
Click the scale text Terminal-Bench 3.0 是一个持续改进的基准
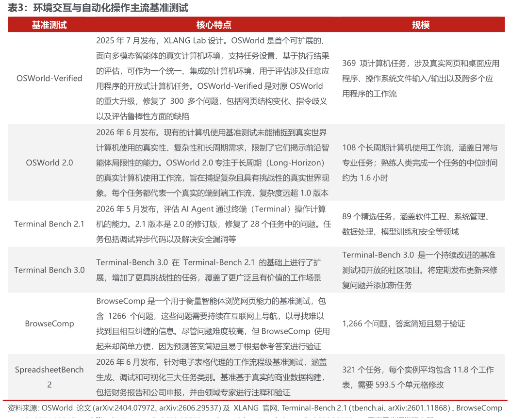tap(419, 255)
